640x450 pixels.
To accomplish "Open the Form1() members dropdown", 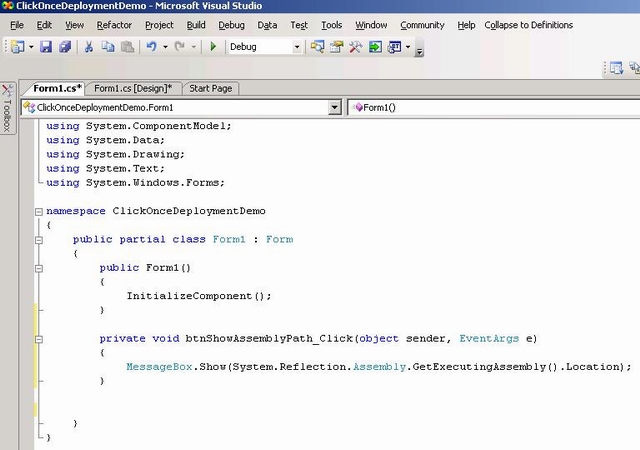I will coord(494,108).
